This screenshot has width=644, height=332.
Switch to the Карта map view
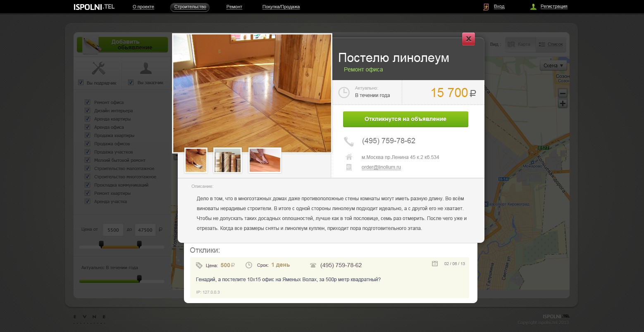tap(519, 44)
